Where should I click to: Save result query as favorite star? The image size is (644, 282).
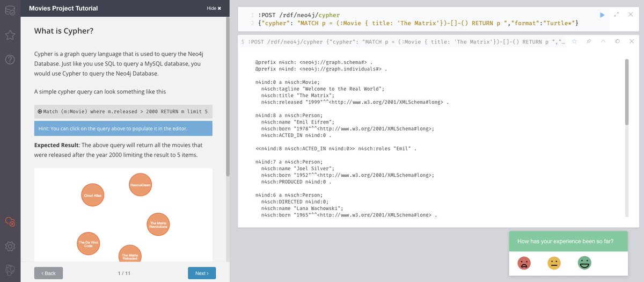pos(574,41)
